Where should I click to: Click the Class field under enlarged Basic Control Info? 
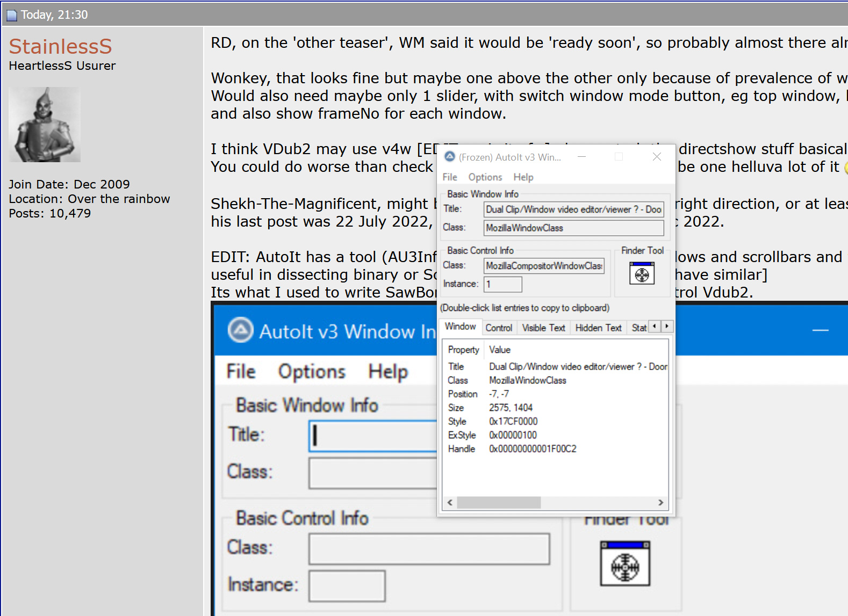429,549
